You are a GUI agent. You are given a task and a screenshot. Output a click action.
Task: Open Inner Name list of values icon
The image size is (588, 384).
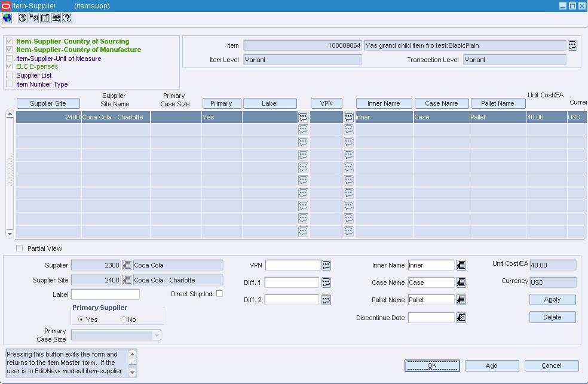pyautogui.click(x=461, y=265)
